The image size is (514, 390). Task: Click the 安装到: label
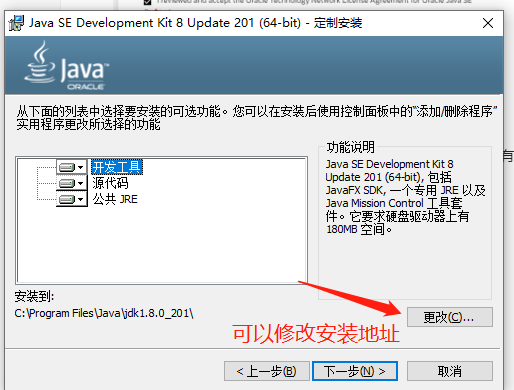point(34,296)
